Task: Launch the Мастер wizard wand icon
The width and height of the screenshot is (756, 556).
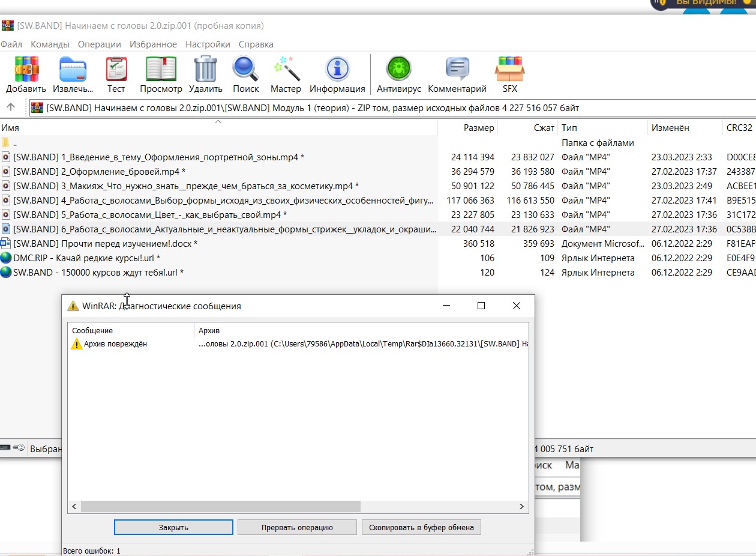Action: tap(286, 70)
